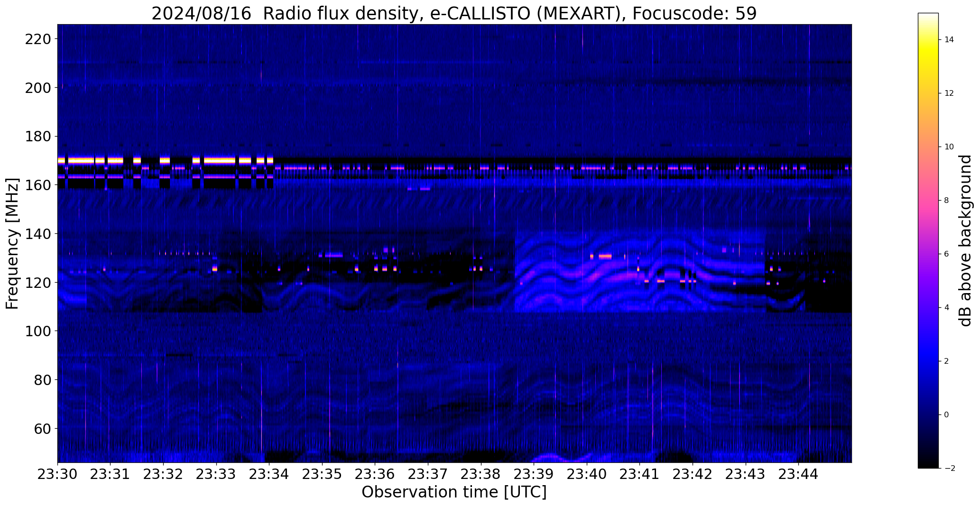The height and width of the screenshot is (506, 980).
Task: Click the 80 frequency tick label
Action: tap(42, 380)
